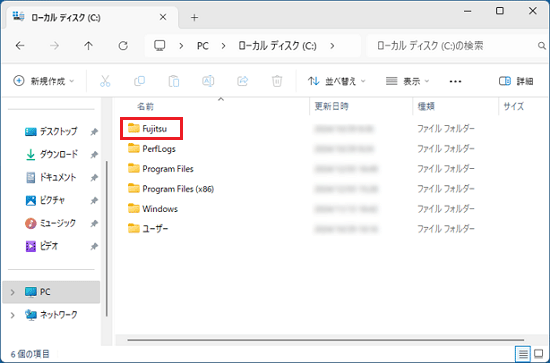Sort by 更新日時 column header
Screen dimensions: 550x363
click(x=331, y=106)
